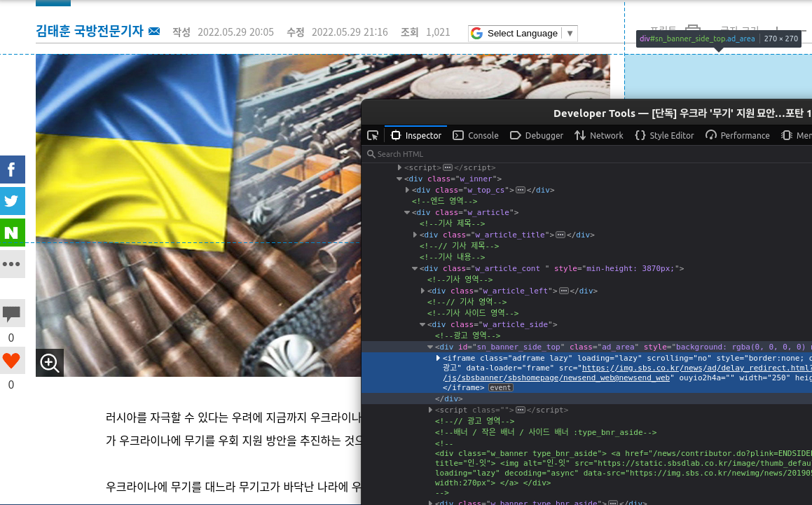812x505 pixels.
Task: Click ellipsis badge in w_top_cs node
Action: (x=521, y=190)
